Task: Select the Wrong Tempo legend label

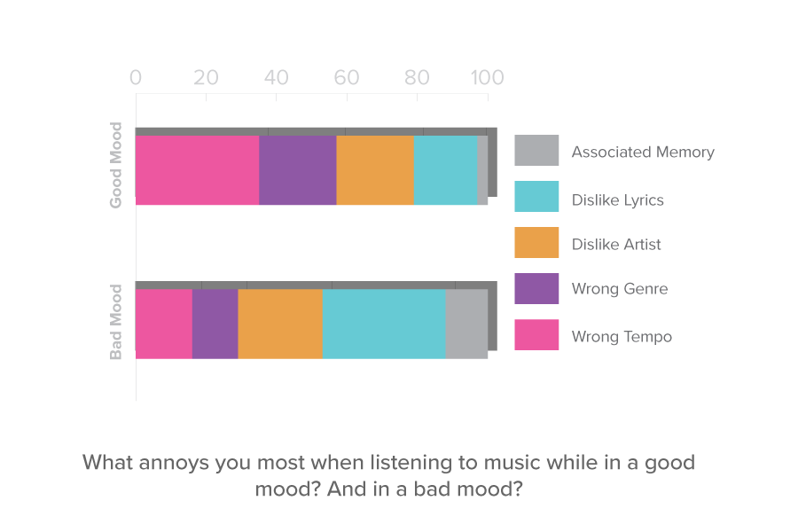Action: click(x=622, y=337)
